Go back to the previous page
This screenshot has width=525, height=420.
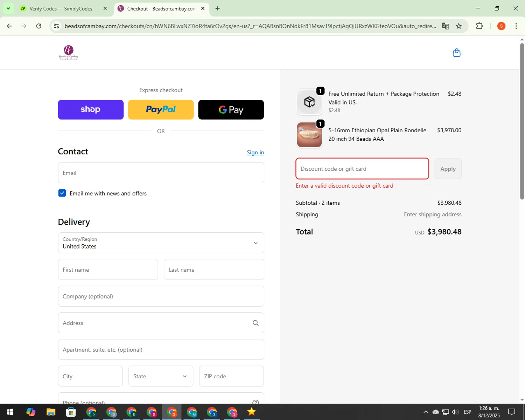(x=9, y=26)
